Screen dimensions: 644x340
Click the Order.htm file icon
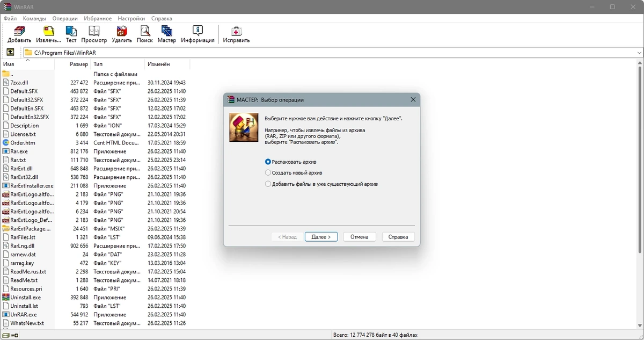6,143
